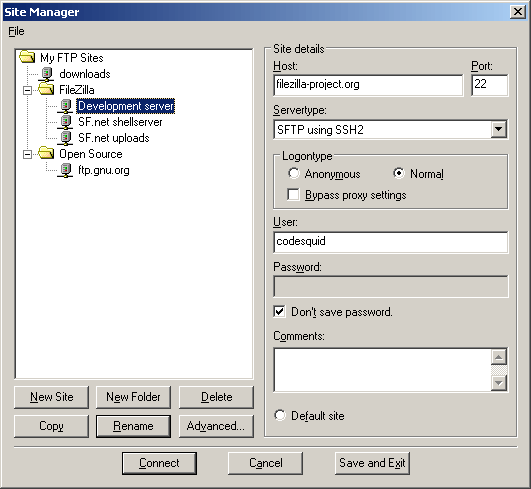
Task: Click the My FTP Sites folder icon
Action: (27, 57)
